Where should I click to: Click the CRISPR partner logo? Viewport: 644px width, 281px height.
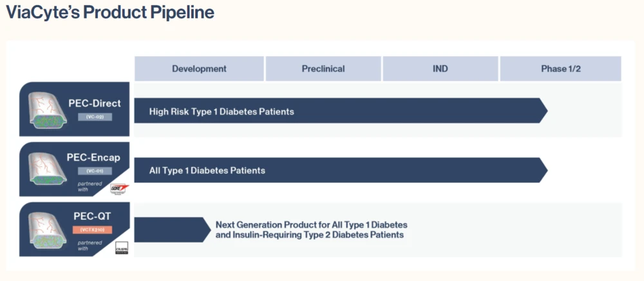pos(122,248)
